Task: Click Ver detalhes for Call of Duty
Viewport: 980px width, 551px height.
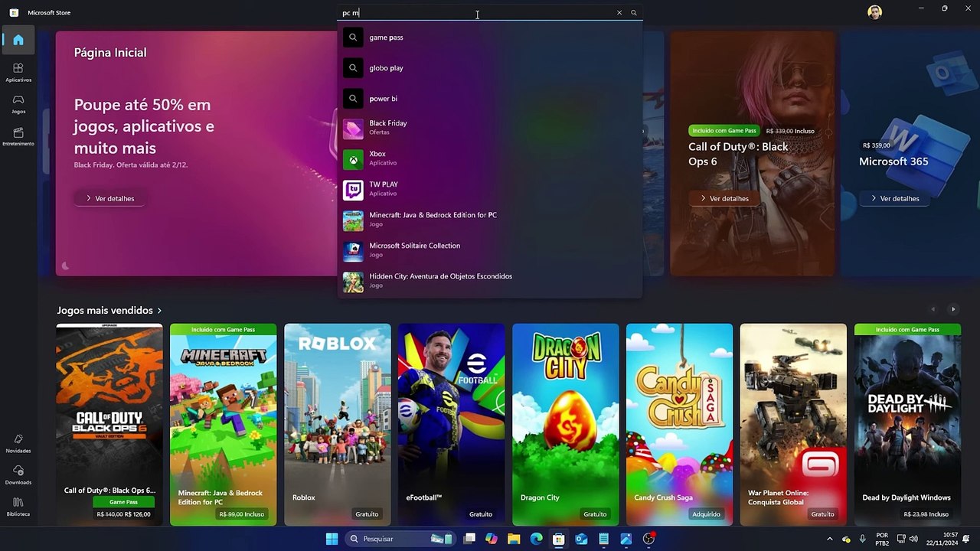Action: pyautogui.click(x=724, y=198)
